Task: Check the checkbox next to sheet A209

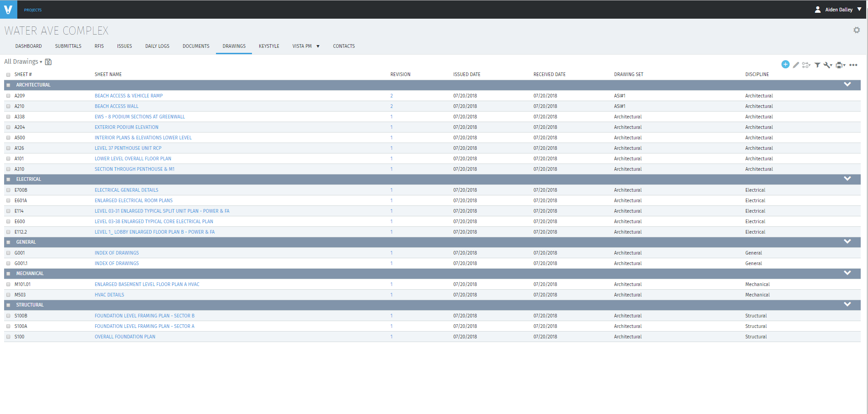Action: (8, 96)
